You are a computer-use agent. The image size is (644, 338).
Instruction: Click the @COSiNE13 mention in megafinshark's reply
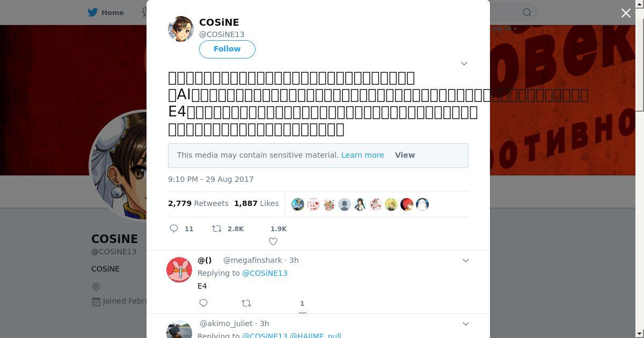point(265,273)
